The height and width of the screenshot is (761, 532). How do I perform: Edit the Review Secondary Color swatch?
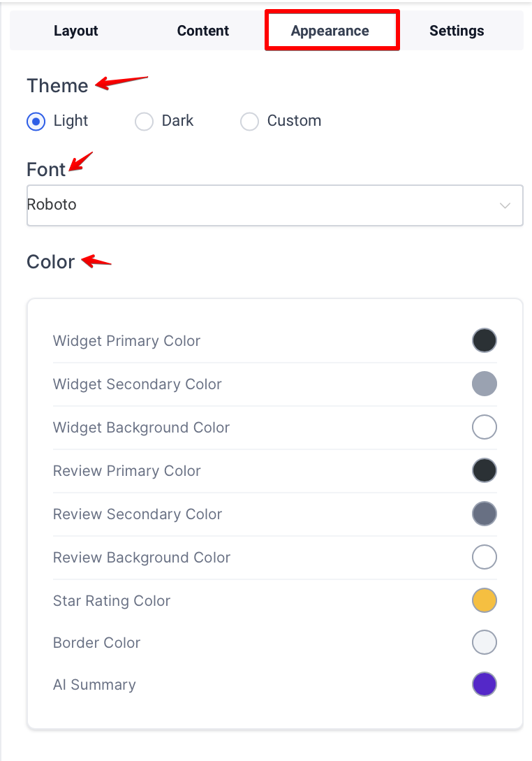(485, 514)
